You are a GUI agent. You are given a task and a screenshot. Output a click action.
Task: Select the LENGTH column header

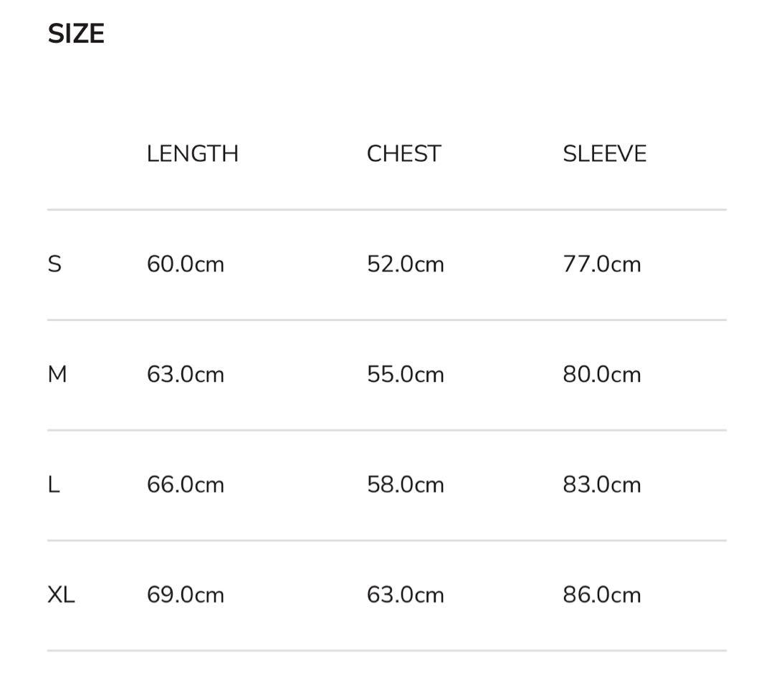pos(192,154)
